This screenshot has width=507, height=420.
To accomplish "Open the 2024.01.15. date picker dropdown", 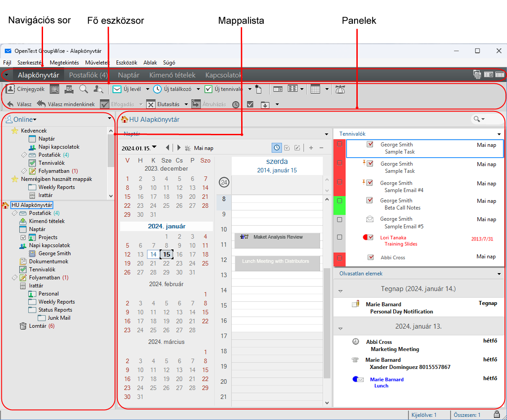I will [x=154, y=147].
